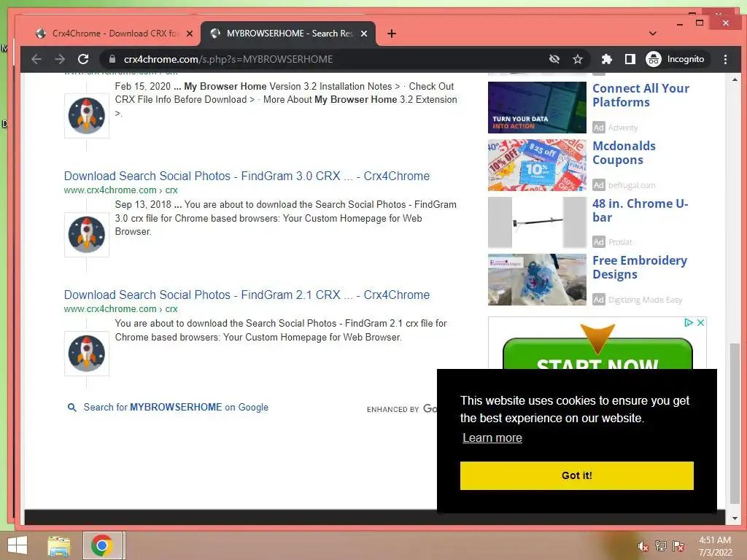747x560 pixels.
Task: Click rocket thumbnail of My Browser Home result
Action: pyautogui.click(x=87, y=116)
